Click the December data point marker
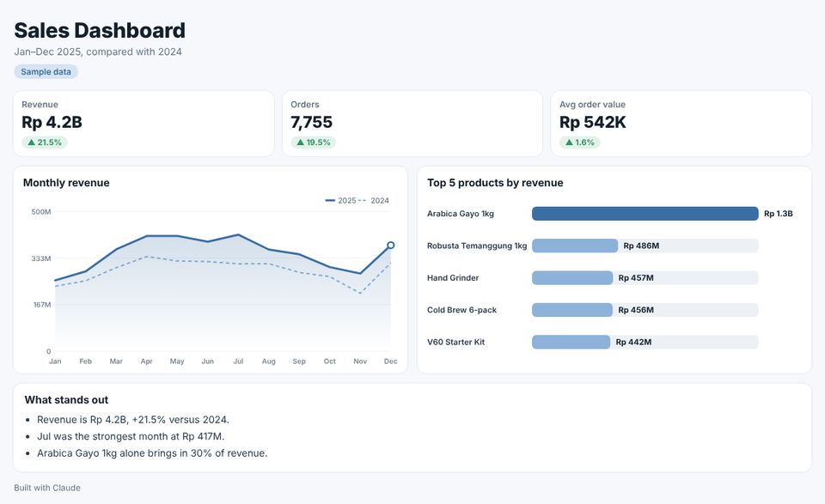 (390, 245)
